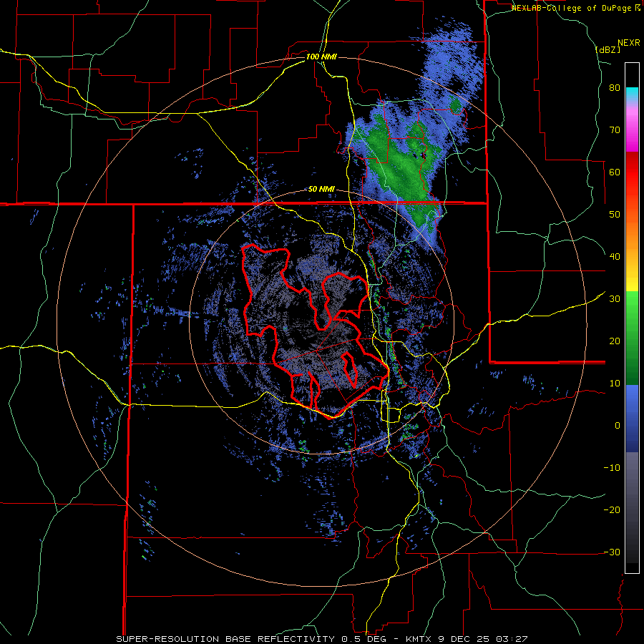Image resolution: width=644 pixels, height=644 pixels.
Task: Click the [dBZ] unit label
Action: 608,49
